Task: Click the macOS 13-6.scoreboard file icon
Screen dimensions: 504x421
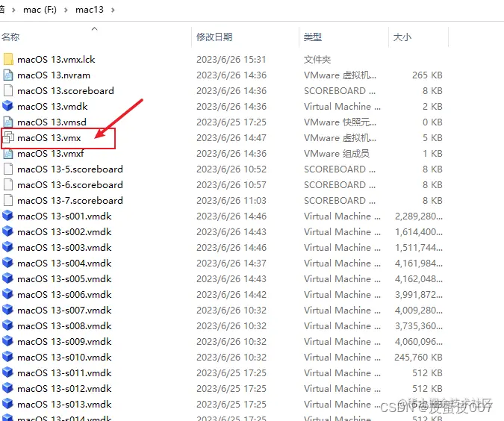Action: [8, 185]
